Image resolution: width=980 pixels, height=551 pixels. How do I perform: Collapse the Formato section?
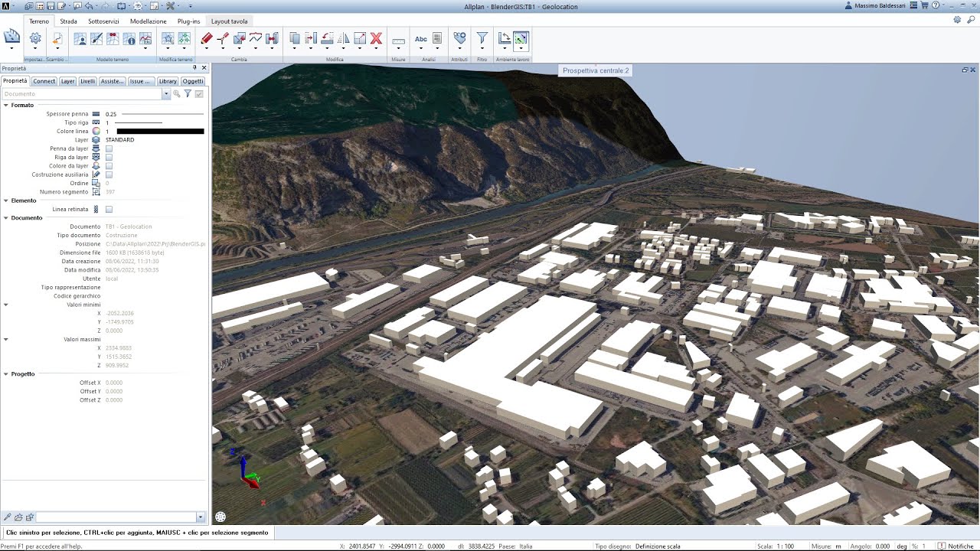tap(6, 105)
